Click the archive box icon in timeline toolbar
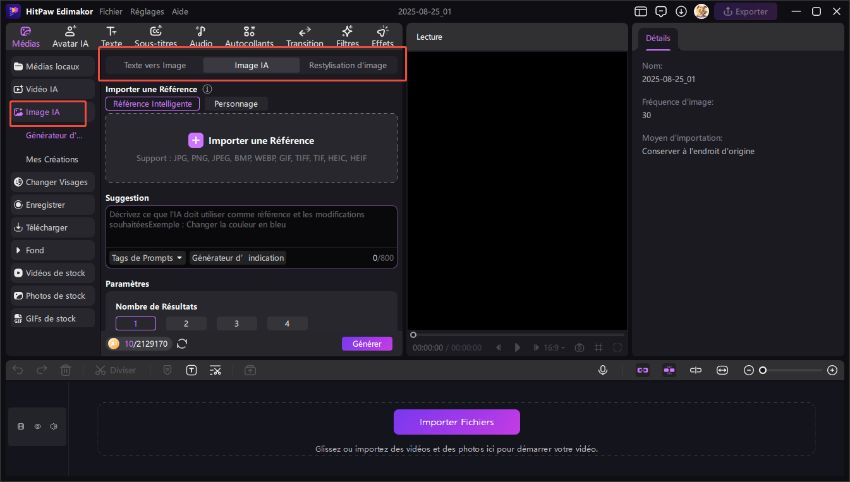 click(250, 370)
